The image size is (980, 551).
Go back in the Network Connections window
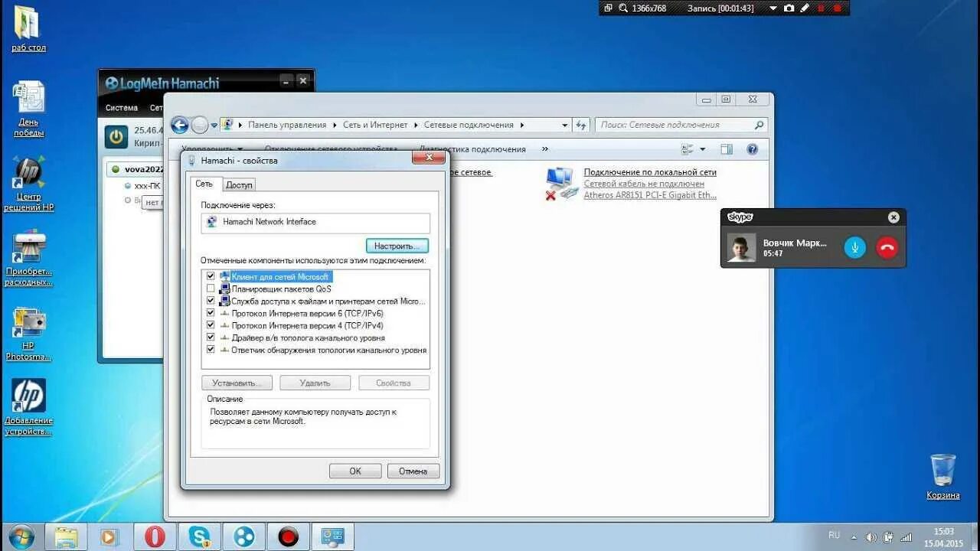(x=180, y=125)
